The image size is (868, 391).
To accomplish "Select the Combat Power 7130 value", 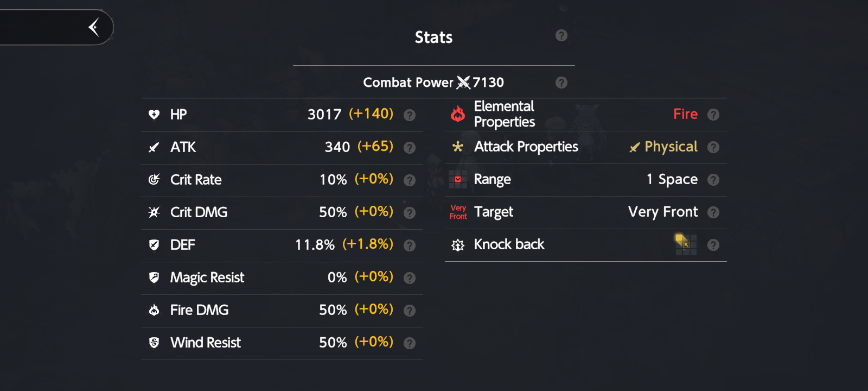I will point(488,83).
